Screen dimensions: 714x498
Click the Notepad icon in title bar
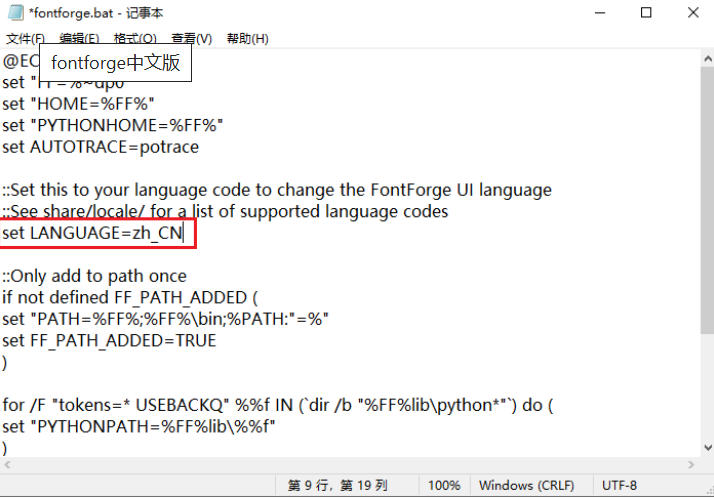click(x=15, y=12)
